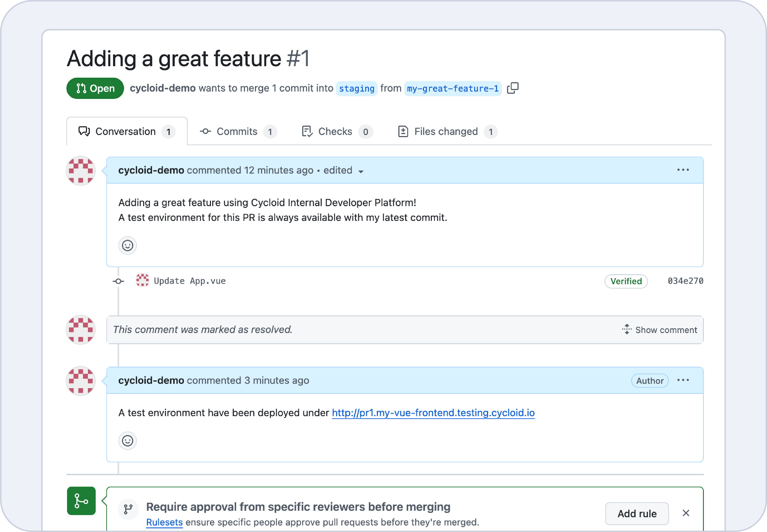Click the avatar beside the deployment comment
The image size is (767, 532).
coord(81,381)
